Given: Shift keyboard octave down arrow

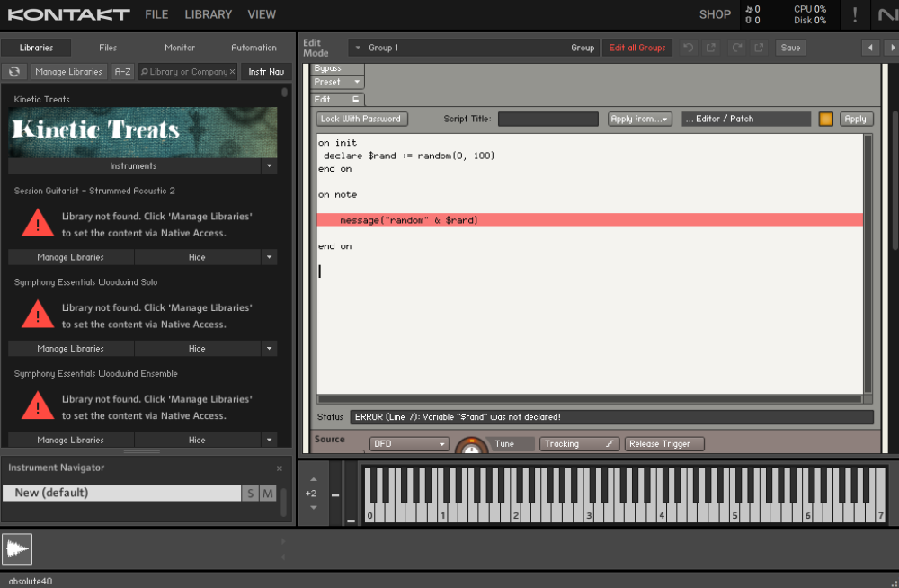Looking at the screenshot, I should [313, 507].
